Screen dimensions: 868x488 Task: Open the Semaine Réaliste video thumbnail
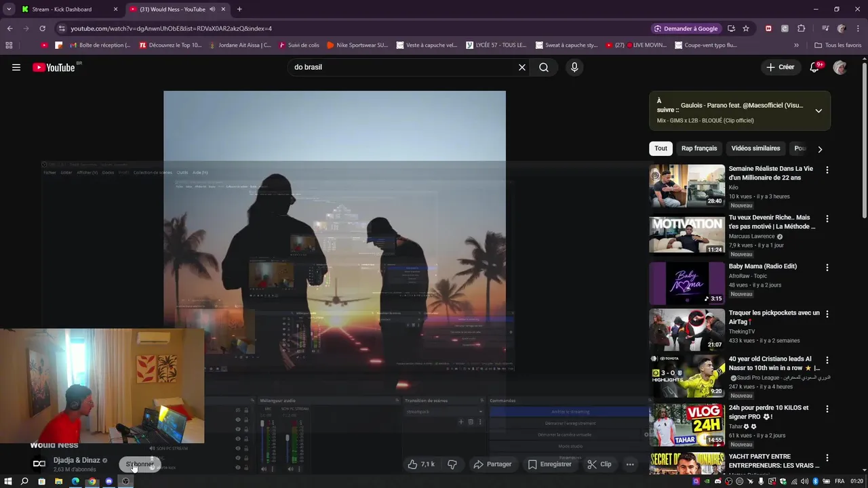(x=687, y=186)
